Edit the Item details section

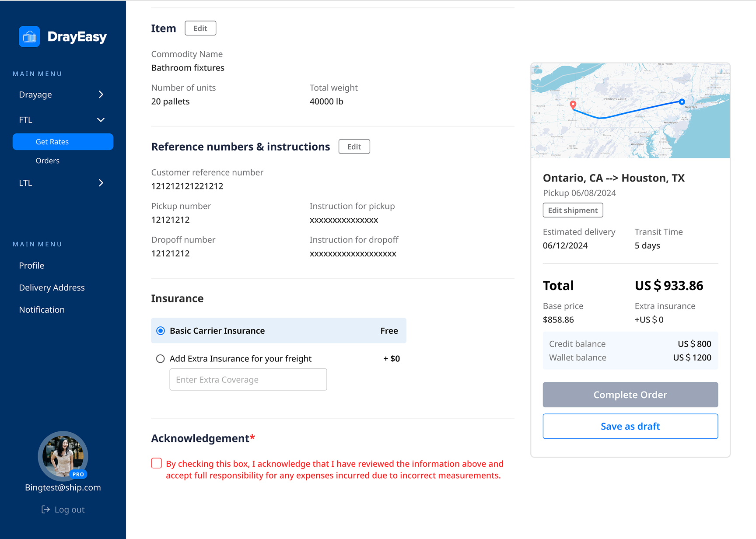(200, 28)
